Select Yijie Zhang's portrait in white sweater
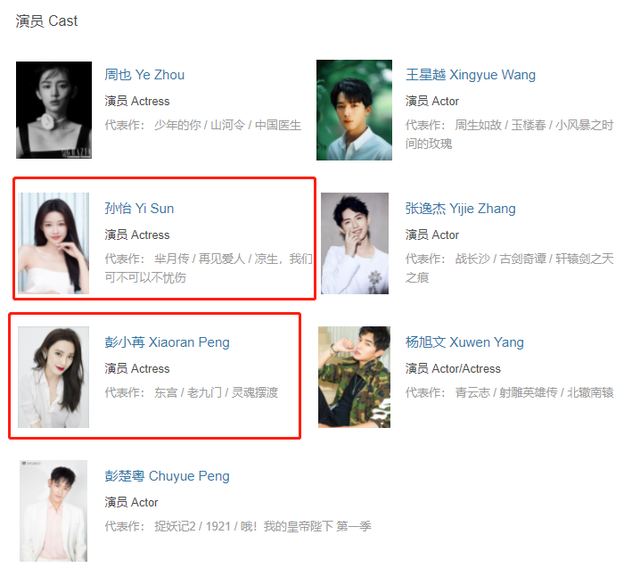Screen dimensions: 640x576 [355, 243]
